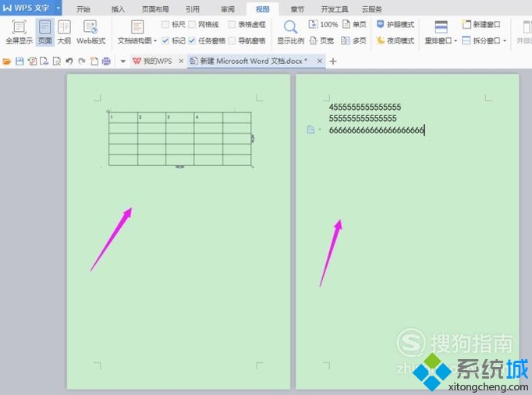Enable eye protection mode (护眼模式)
Screen dimensions: 532x395
point(395,24)
